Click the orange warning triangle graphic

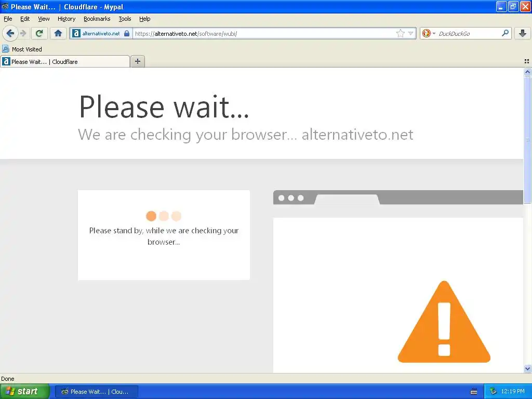444,322
